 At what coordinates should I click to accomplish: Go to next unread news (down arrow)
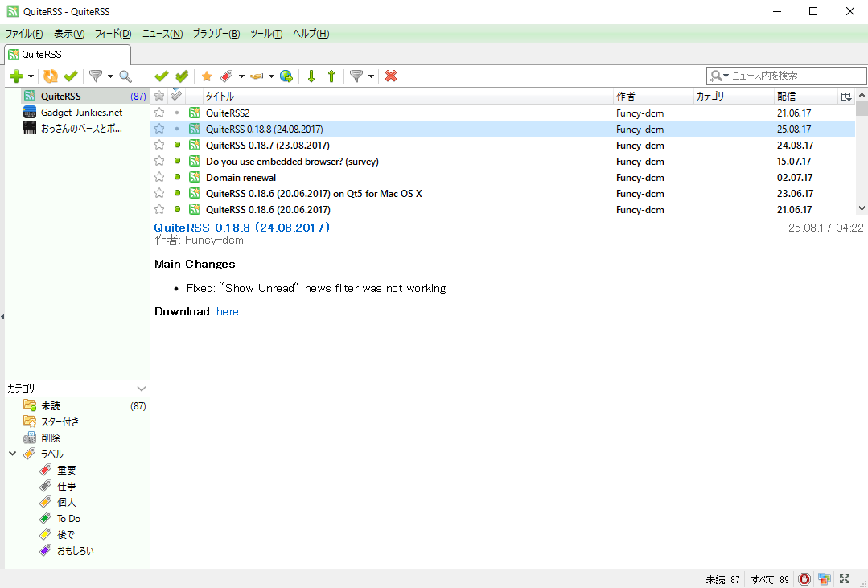pyautogui.click(x=311, y=76)
